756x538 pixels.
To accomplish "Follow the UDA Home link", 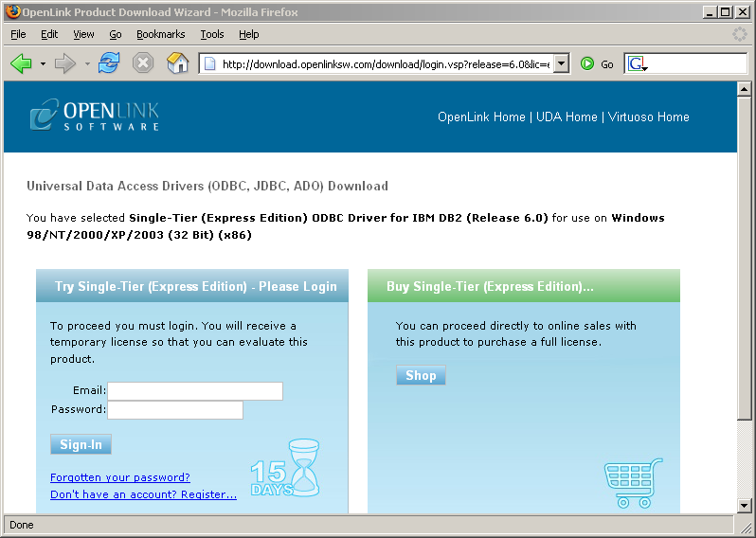I will (567, 117).
